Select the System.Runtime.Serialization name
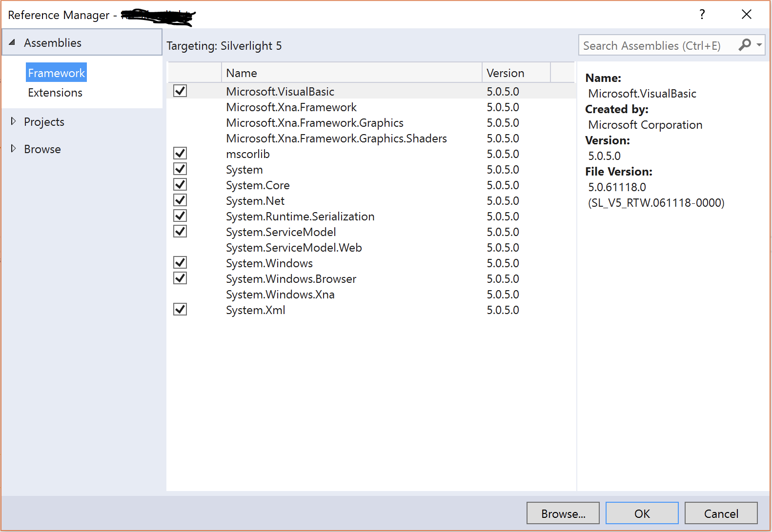The image size is (772, 532). tap(300, 217)
